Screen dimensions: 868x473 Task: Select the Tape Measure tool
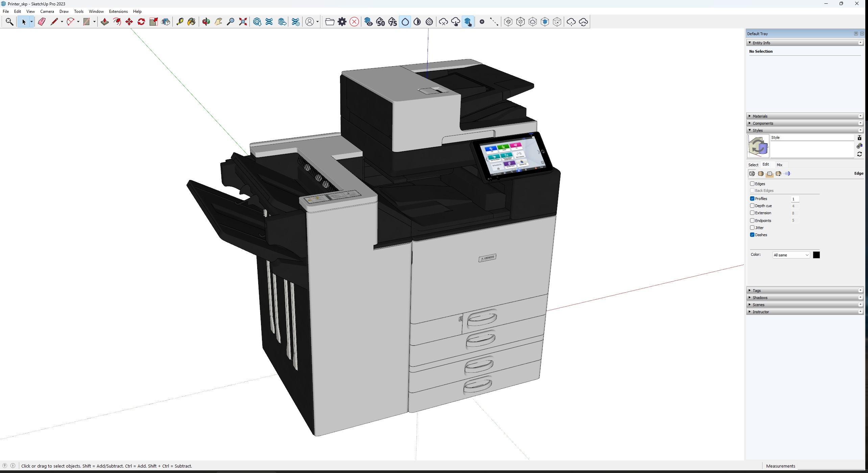point(180,22)
